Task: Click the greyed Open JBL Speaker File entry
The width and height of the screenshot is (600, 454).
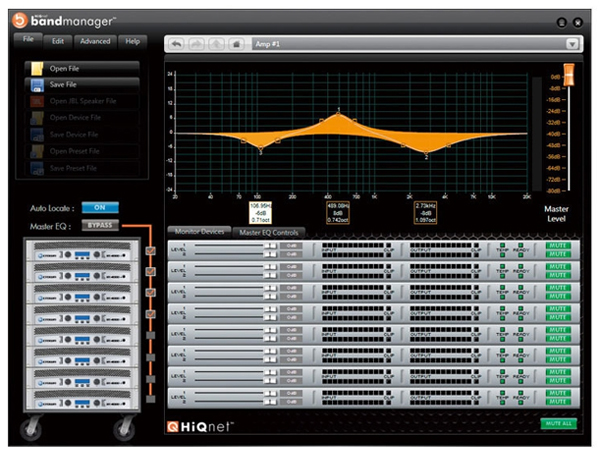Action: (x=82, y=101)
